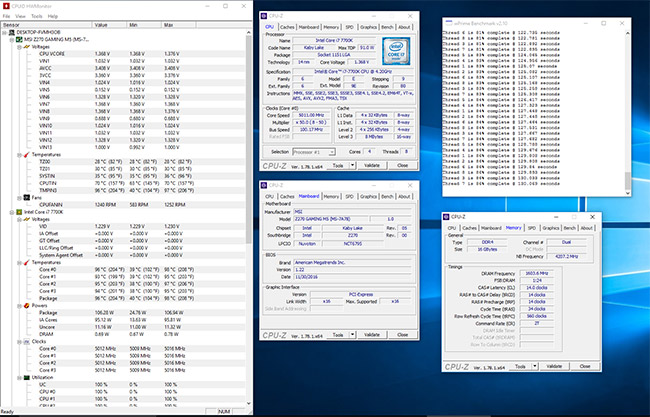The width and height of the screenshot is (650, 417).
Task: Click HWMonitor title bar app icon
Action: point(5,6)
